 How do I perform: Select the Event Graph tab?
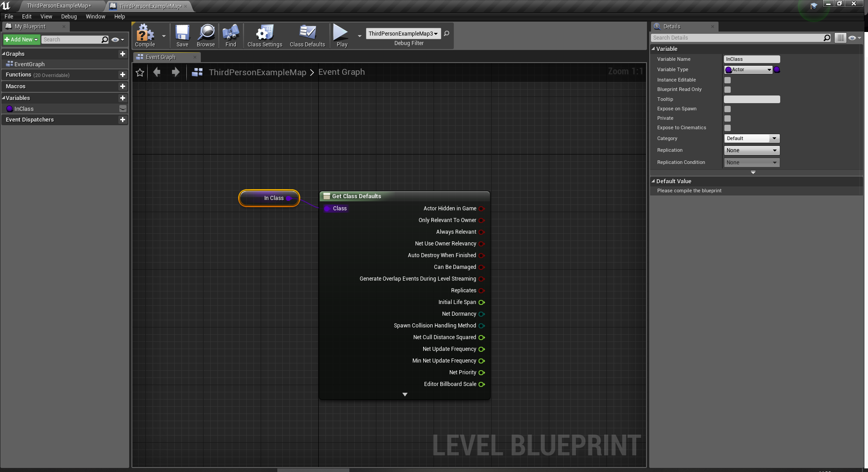pyautogui.click(x=167, y=57)
